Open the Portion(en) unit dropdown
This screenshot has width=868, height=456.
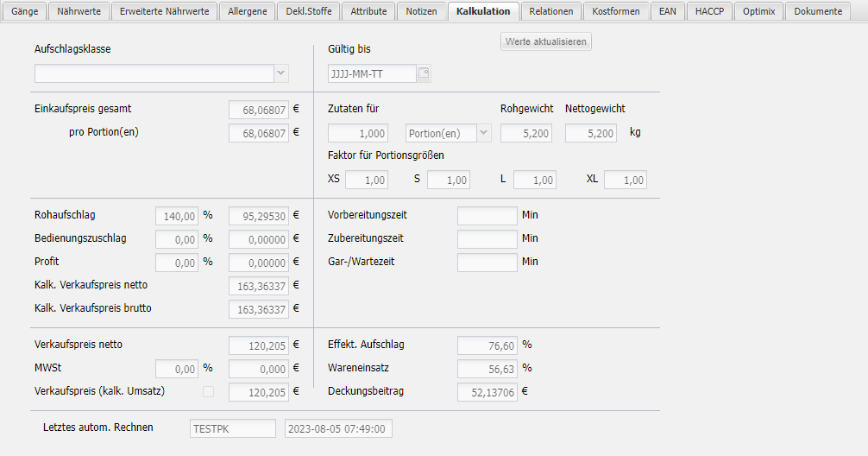pyautogui.click(x=482, y=133)
